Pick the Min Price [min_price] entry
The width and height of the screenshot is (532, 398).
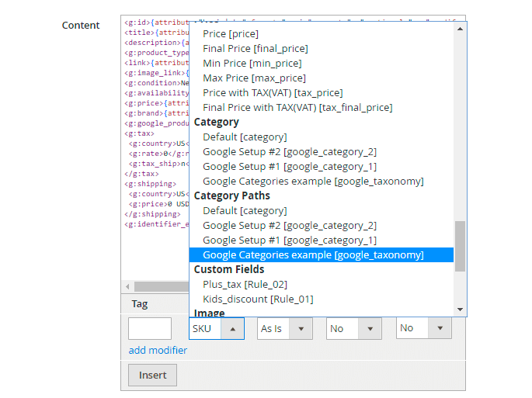[x=252, y=63]
